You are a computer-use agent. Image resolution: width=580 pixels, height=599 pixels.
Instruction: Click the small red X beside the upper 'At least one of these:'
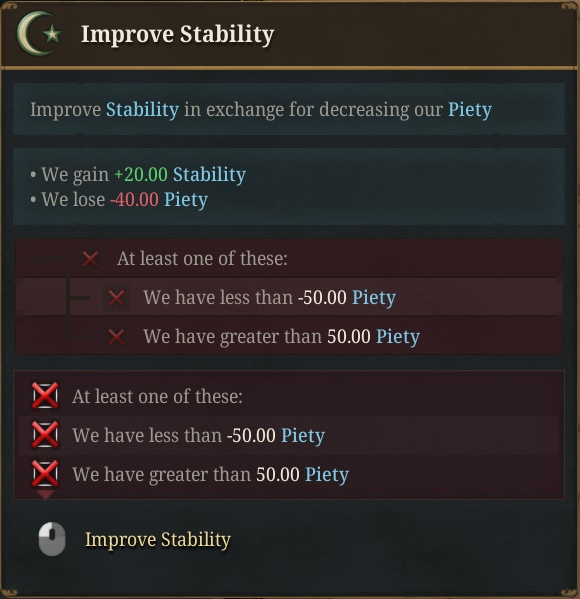tap(91, 259)
